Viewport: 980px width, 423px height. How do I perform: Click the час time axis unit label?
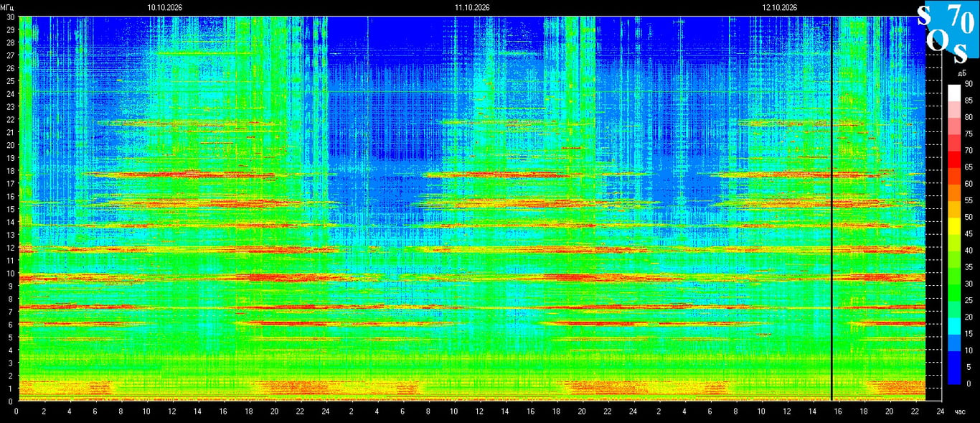coord(961,412)
